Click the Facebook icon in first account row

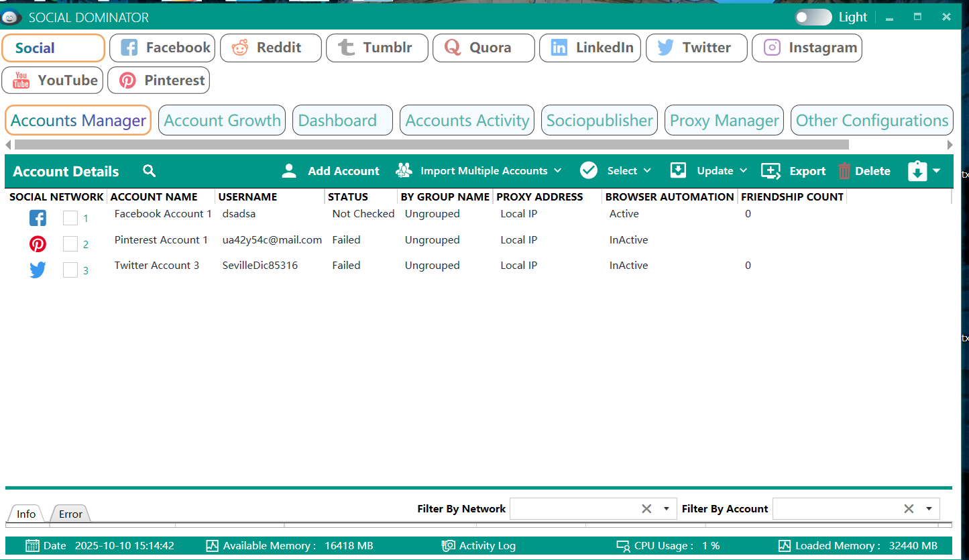click(38, 218)
